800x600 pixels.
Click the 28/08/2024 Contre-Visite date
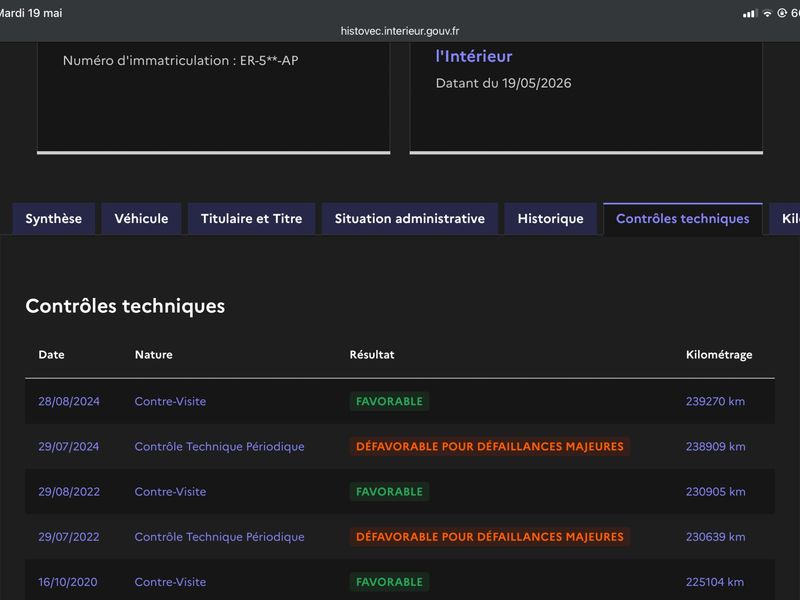(x=69, y=402)
